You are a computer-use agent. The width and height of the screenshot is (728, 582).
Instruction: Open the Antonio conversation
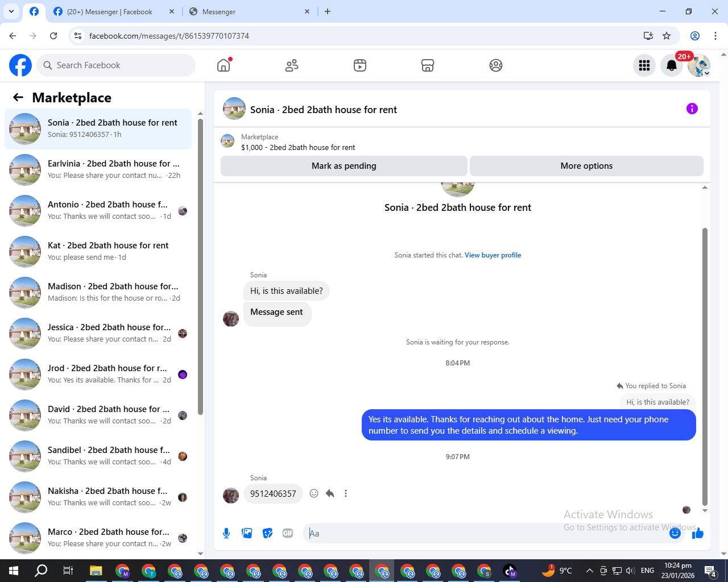click(x=98, y=211)
